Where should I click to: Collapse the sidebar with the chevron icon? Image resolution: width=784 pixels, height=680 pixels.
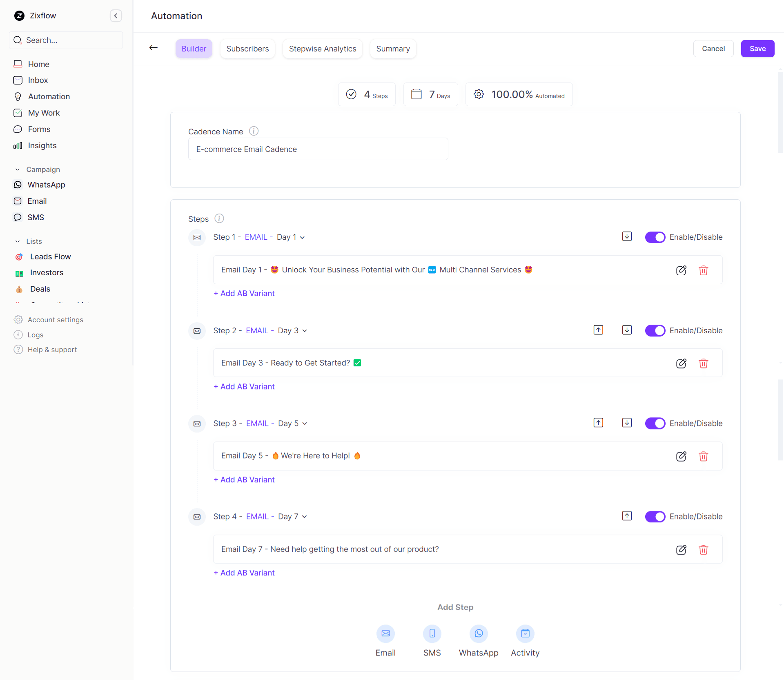point(116,16)
